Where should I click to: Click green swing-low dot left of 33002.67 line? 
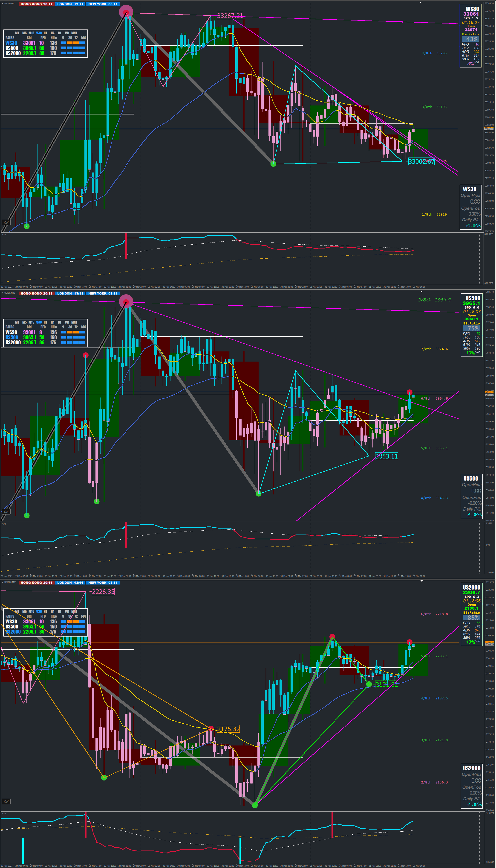coord(273,164)
